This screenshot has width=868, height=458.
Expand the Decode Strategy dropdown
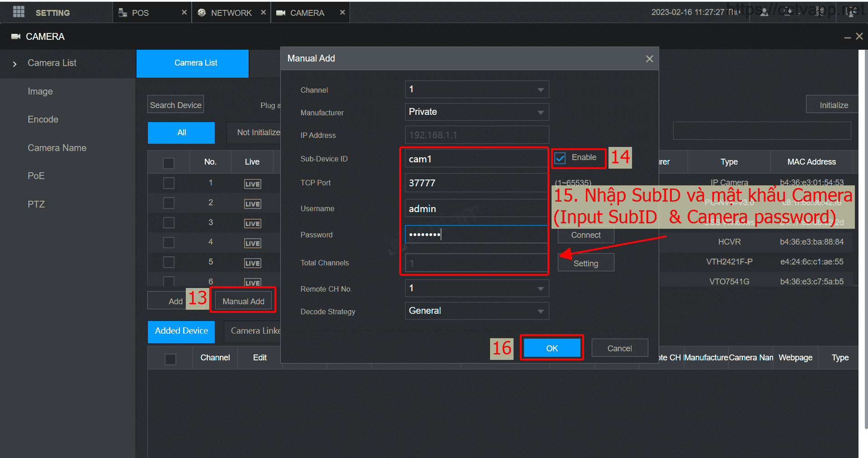(476, 311)
